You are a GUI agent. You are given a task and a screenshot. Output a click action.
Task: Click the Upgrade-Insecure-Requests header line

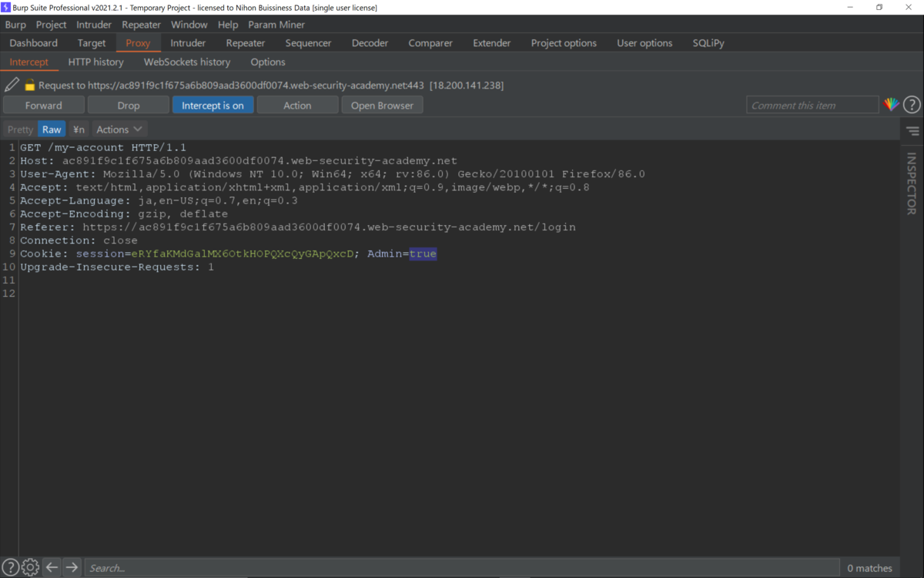tap(117, 267)
